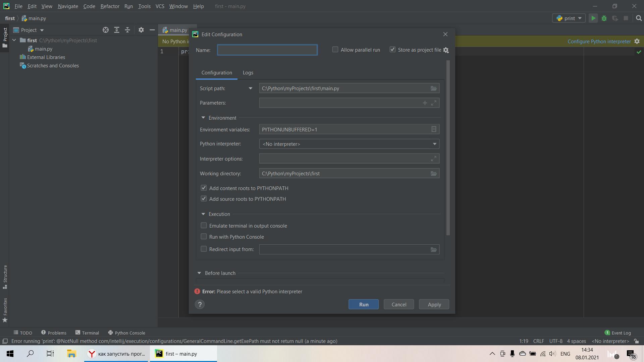This screenshot has height=362, width=644.
Task: Collapse the Environment section
Action: [x=203, y=118]
